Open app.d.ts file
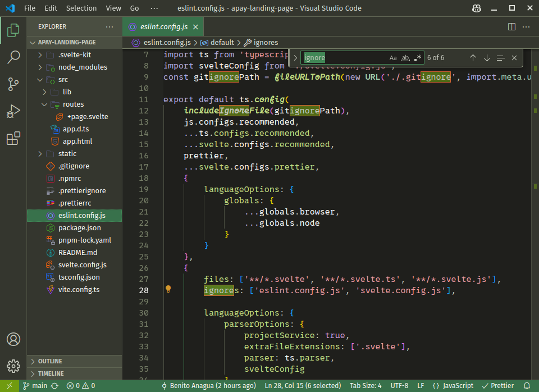Image resolution: width=539 pixels, height=392 pixels. coord(74,129)
